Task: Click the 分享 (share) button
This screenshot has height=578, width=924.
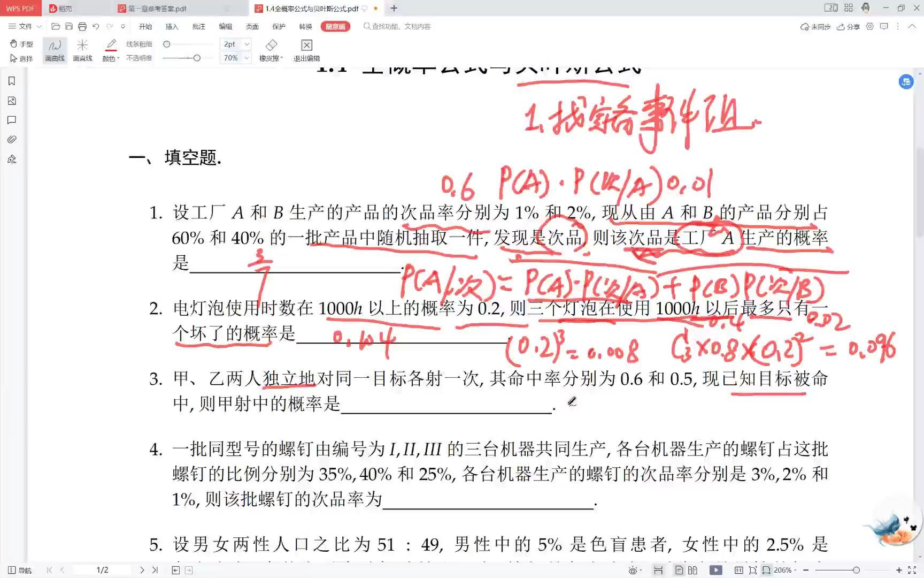Action: point(849,26)
